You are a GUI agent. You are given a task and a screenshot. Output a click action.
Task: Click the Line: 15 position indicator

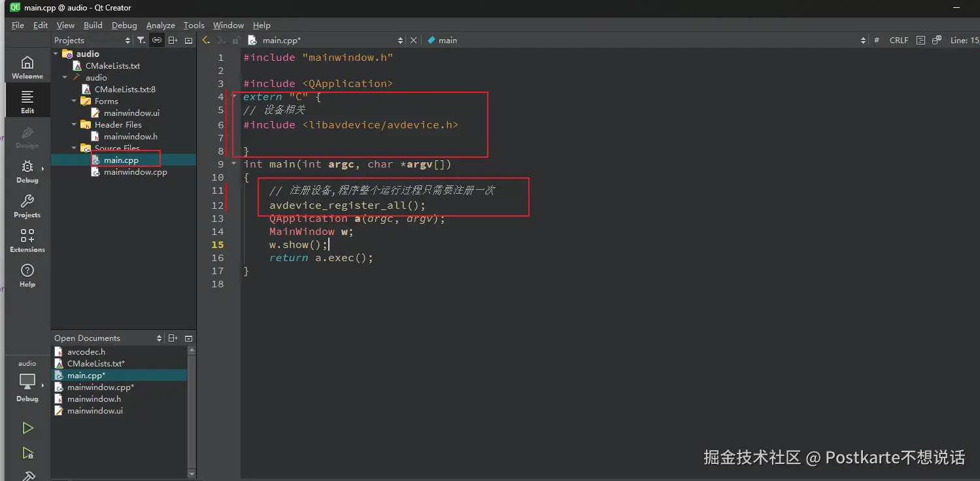pyautogui.click(x=964, y=41)
